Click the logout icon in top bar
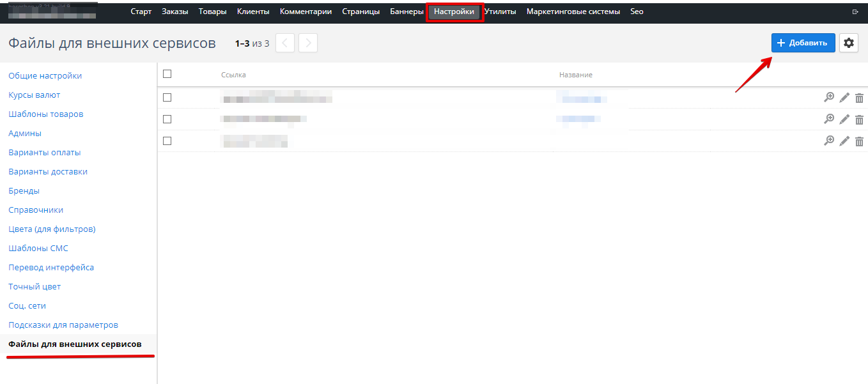This screenshot has width=868, height=384. [855, 12]
